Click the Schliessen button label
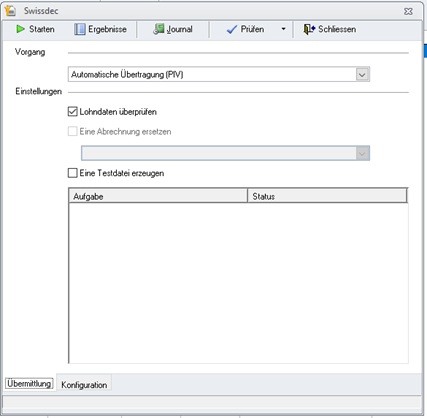 click(x=337, y=29)
